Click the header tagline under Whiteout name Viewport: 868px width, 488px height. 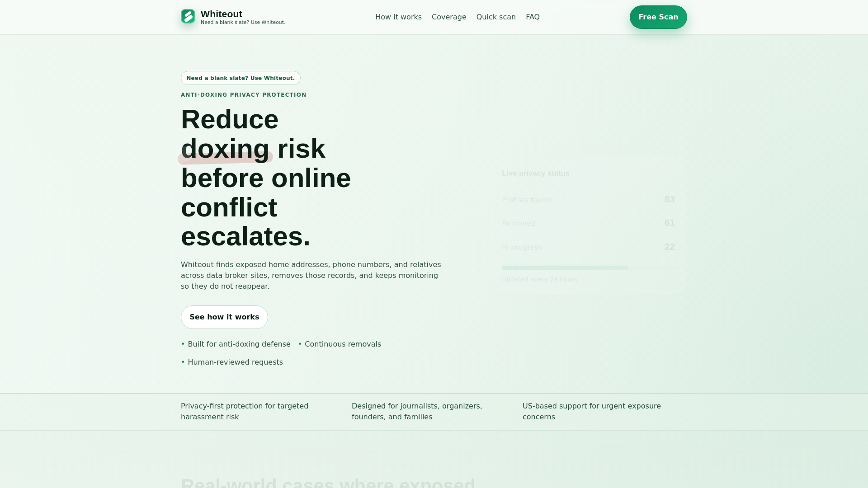[243, 23]
